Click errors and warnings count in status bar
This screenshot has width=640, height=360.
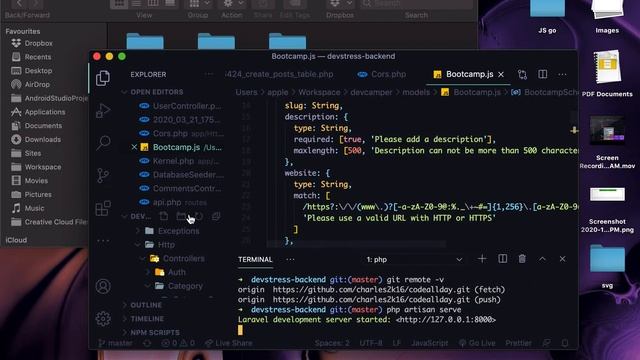(178, 343)
